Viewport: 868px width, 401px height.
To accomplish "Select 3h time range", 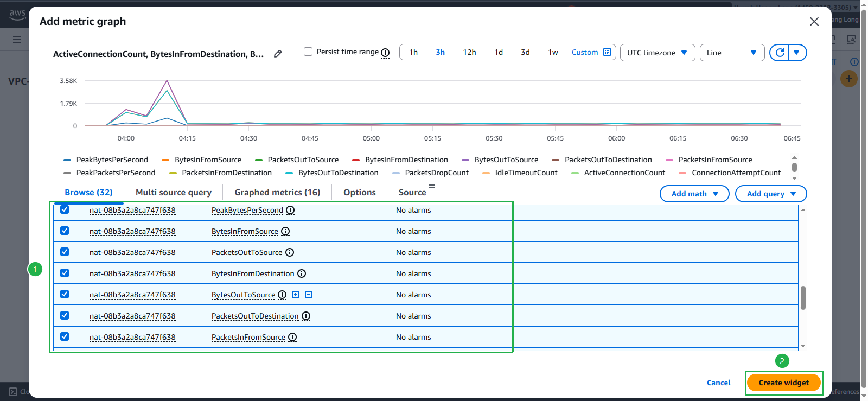I will tap(440, 52).
